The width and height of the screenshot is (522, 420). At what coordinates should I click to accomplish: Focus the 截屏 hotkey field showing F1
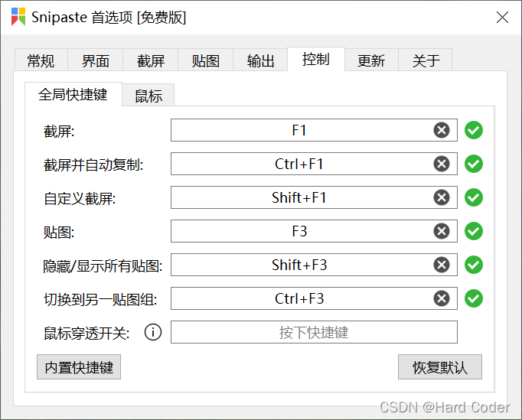pos(314,130)
